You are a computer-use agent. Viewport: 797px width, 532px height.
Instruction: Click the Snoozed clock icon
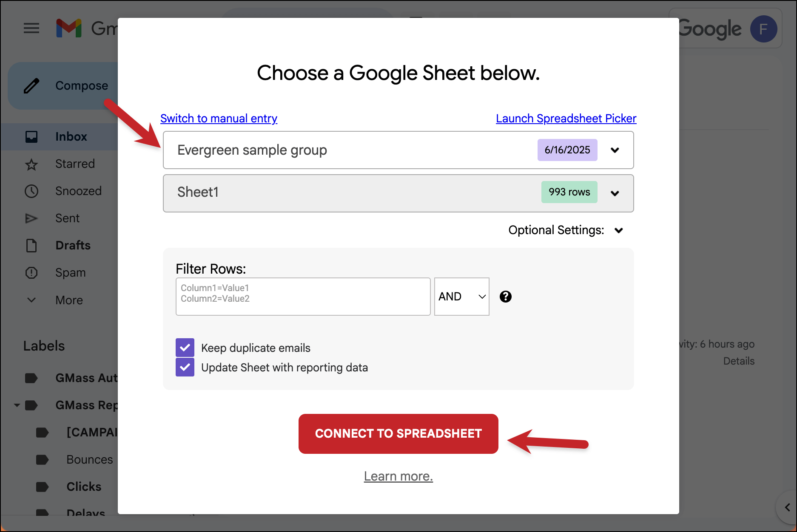pyautogui.click(x=31, y=191)
